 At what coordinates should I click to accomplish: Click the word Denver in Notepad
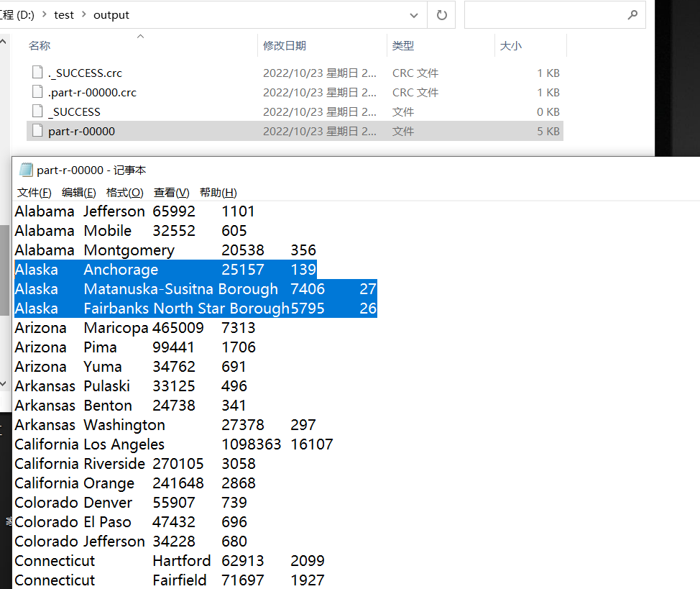(108, 503)
